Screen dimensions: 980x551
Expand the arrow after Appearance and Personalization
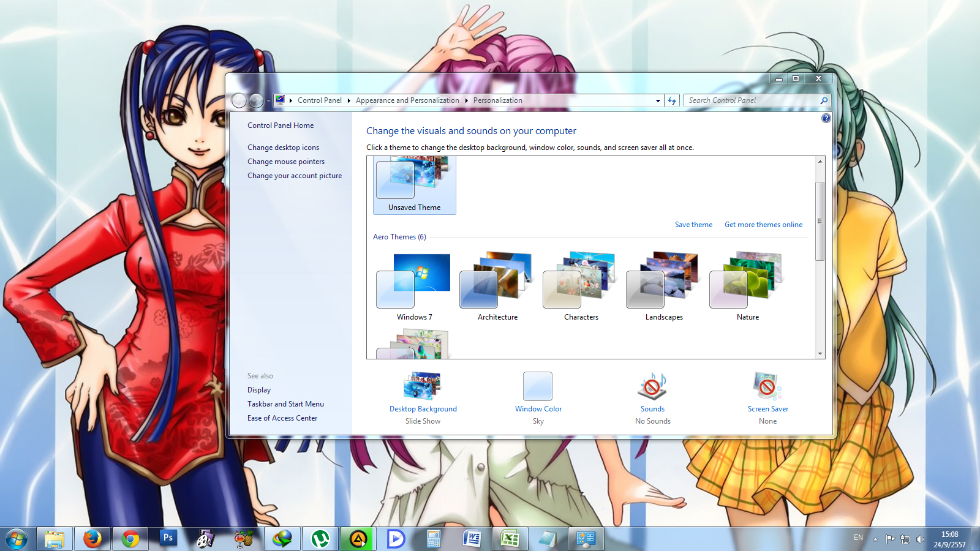click(x=466, y=100)
